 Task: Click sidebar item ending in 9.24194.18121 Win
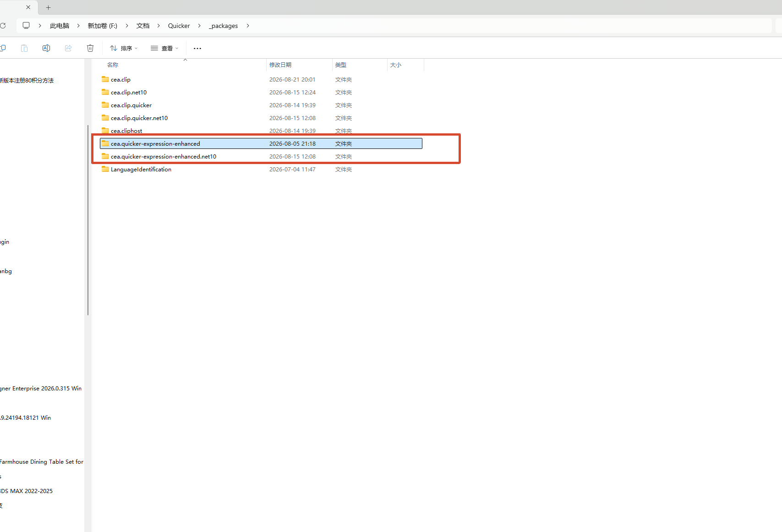point(25,417)
